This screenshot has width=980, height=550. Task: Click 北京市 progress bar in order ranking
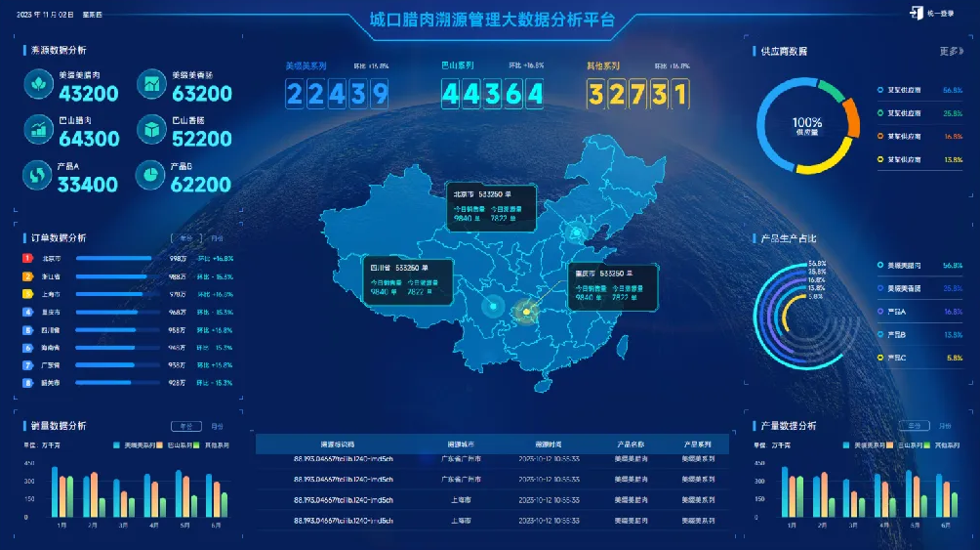point(118,258)
